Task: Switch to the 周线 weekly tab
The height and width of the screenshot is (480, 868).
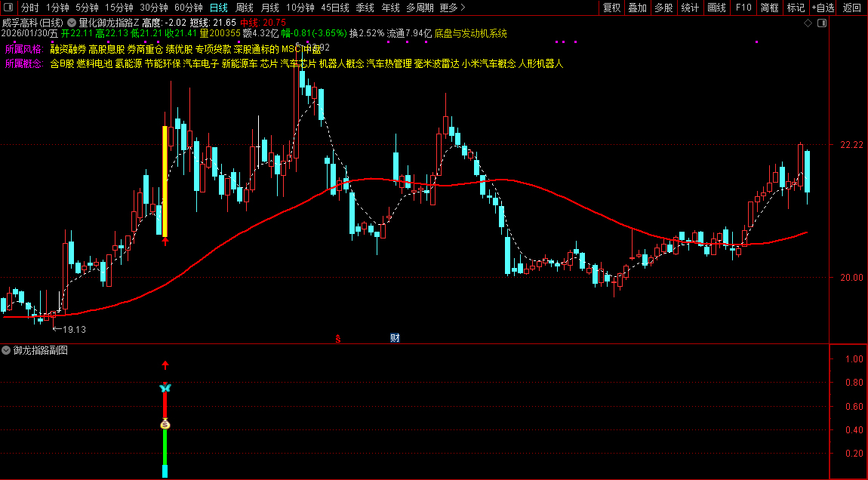Action: (244, 8)
